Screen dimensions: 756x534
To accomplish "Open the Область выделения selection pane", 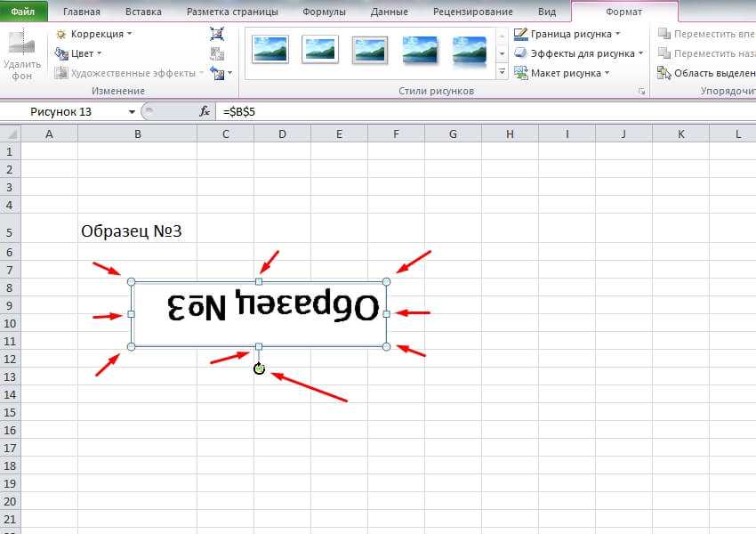I will tap(706, 73).
